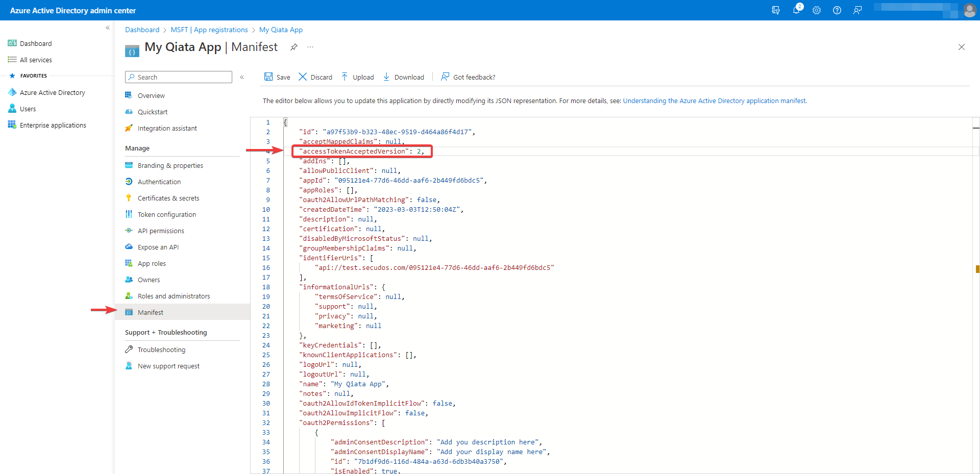Open the help question mark icon

pos(837,10)
